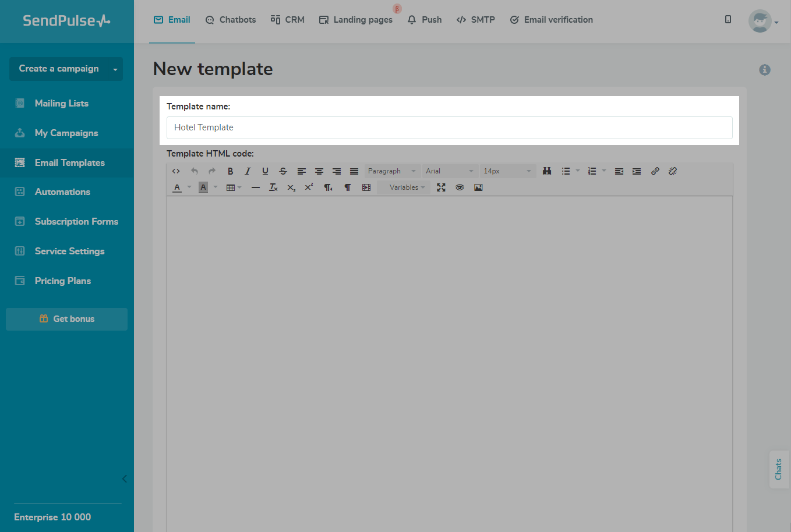
Task: Click the Create a campaign button
Action: 59,69
